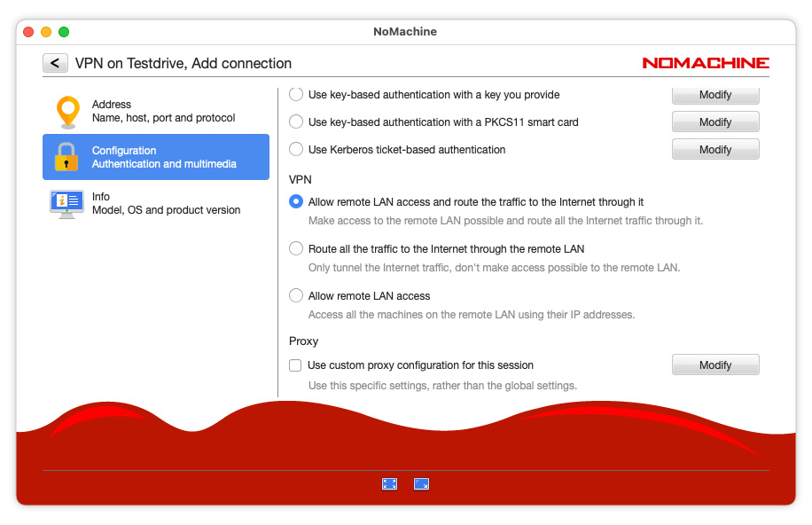Select Kerberos ticket-based authentication
The image size is (812, 525).
coord(296,149)
